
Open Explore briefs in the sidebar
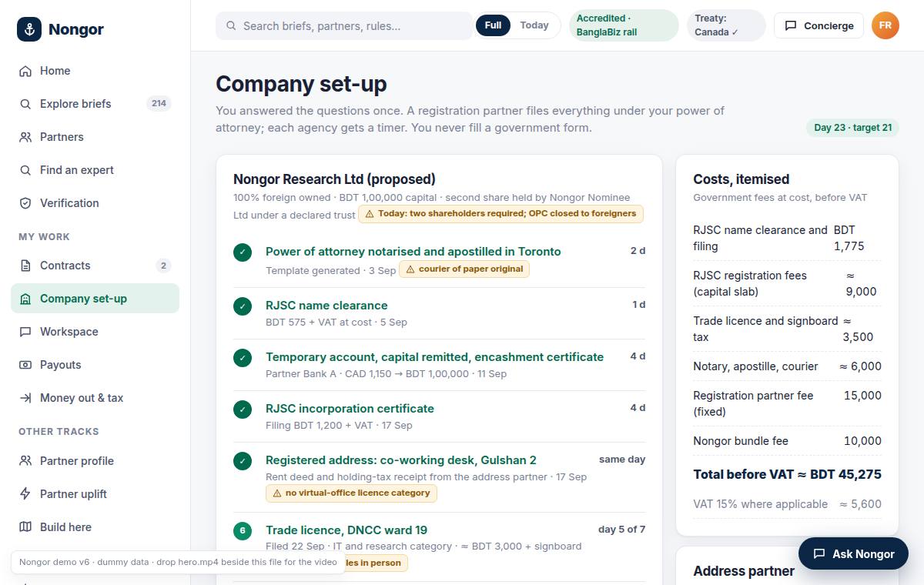[x=95, y=104]
